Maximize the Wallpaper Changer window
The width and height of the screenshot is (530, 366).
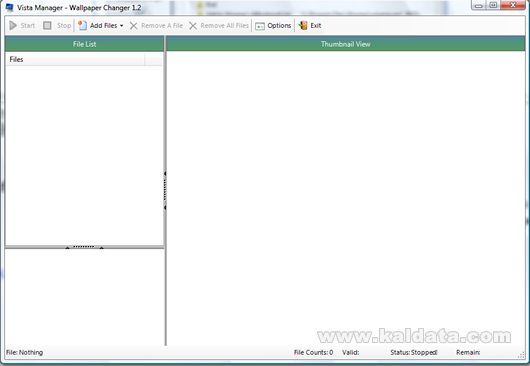tap(493, 5)
